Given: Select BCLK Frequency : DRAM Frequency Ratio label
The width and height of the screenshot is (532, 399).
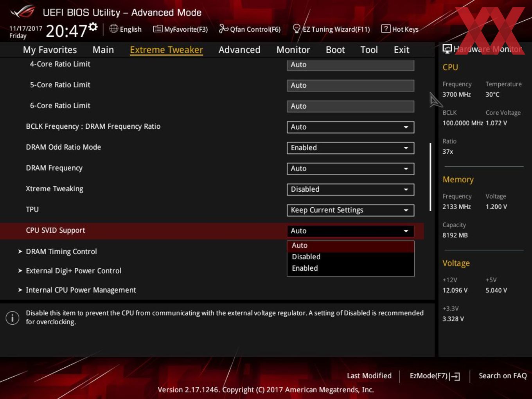Looking at the screenshot, I should pos(93,126).
